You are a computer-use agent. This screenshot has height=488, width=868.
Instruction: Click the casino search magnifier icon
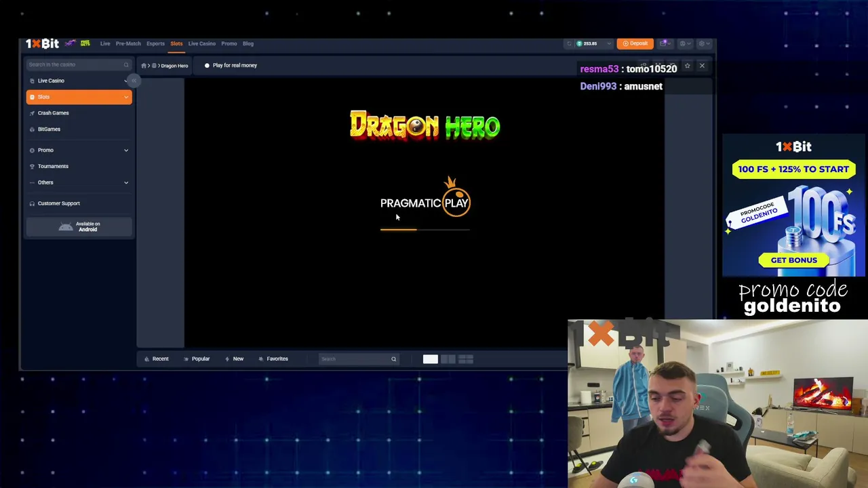click(126, 64)
